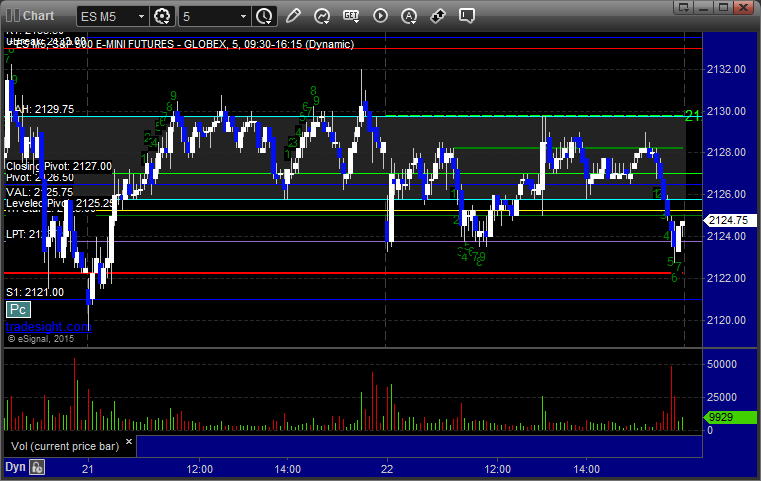
Task: Click the window linking arrows icon
Action: pyautogui.click(x=438, y=16)
